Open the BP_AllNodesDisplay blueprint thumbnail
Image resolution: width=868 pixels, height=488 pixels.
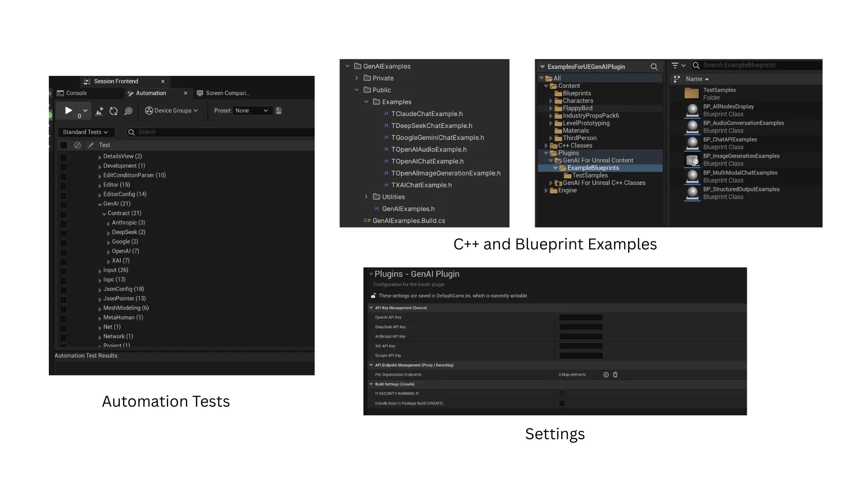coord(692,110)
